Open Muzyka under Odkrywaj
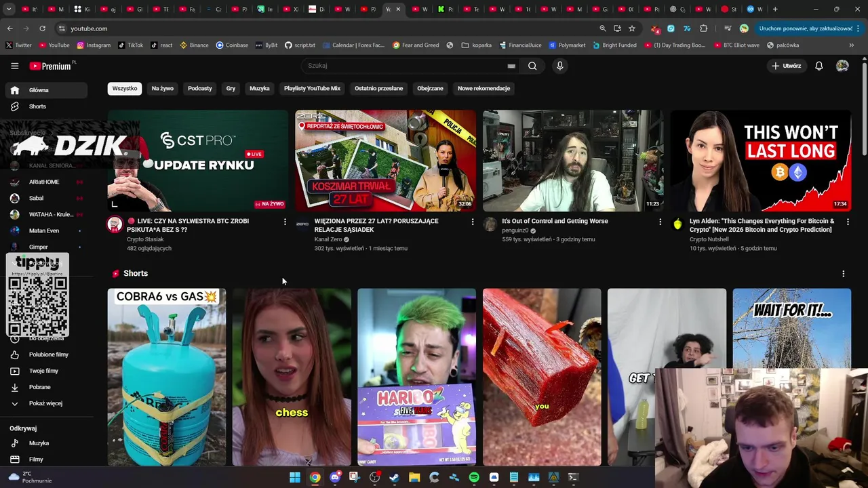This screenshot has width=868, height=488. (x=46, y=443)
